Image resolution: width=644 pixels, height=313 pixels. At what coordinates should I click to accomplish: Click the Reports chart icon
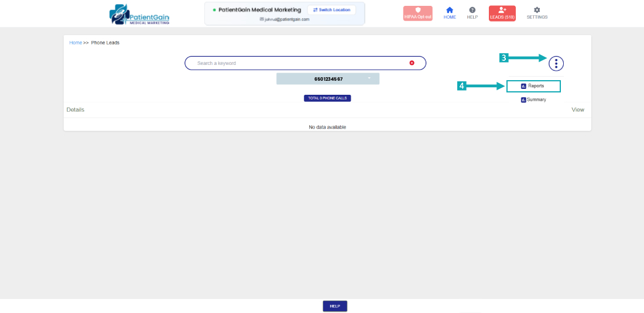(523, 86)
